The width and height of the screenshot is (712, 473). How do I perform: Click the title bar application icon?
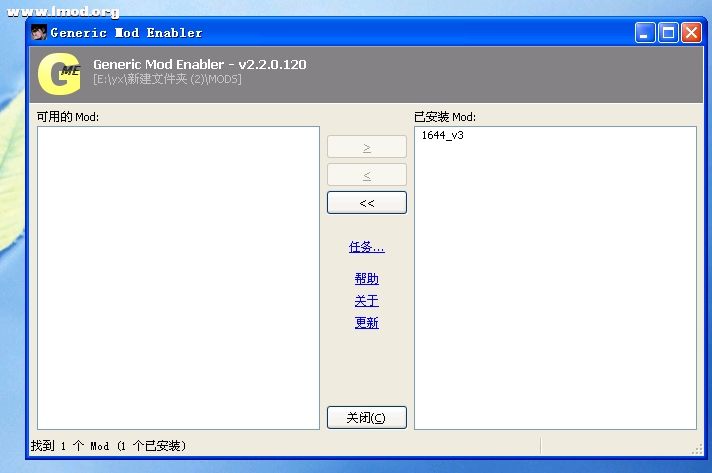tap(39, 32)
